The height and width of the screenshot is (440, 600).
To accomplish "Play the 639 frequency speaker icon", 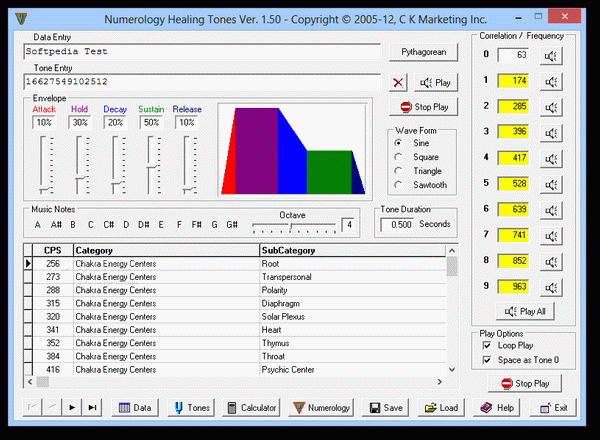I will click(x=551, y=210).
